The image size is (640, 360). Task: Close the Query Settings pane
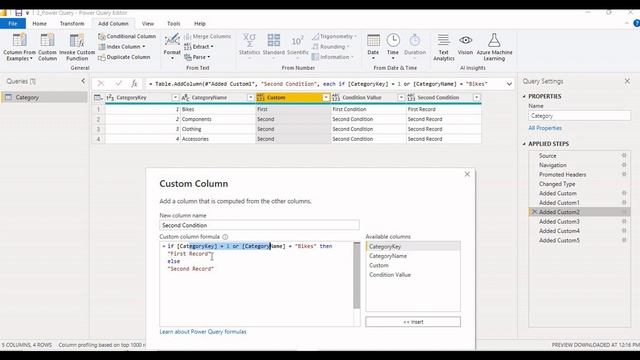tap(627, 81)
